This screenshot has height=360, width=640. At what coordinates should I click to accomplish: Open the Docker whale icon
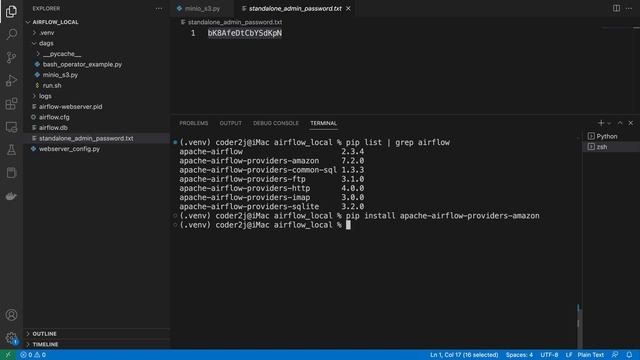coord(11,196)
